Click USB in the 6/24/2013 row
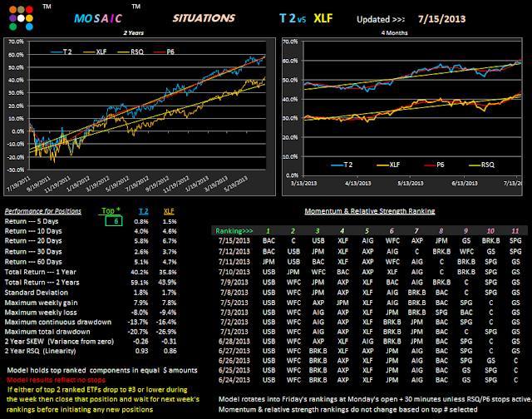 pos(268,380)
